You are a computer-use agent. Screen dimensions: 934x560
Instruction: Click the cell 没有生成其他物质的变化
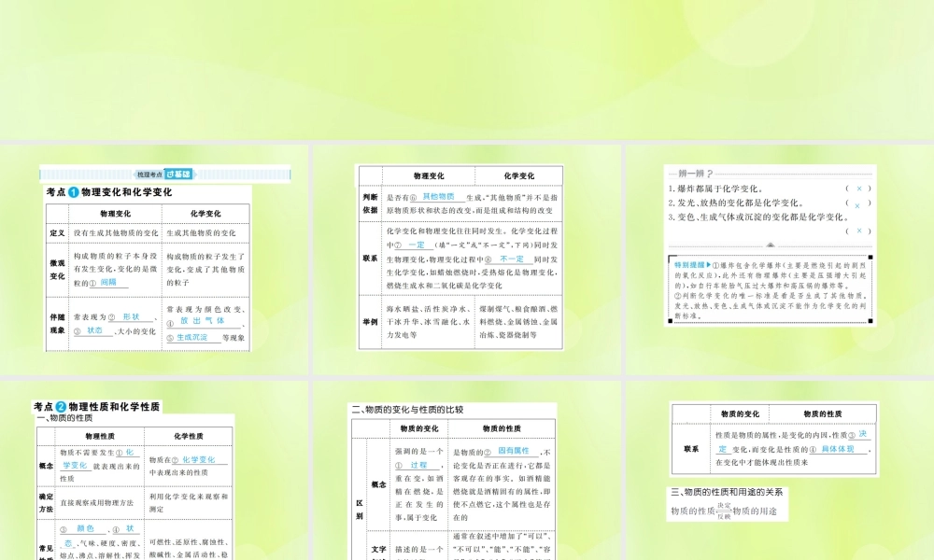(x=116, y=232)
